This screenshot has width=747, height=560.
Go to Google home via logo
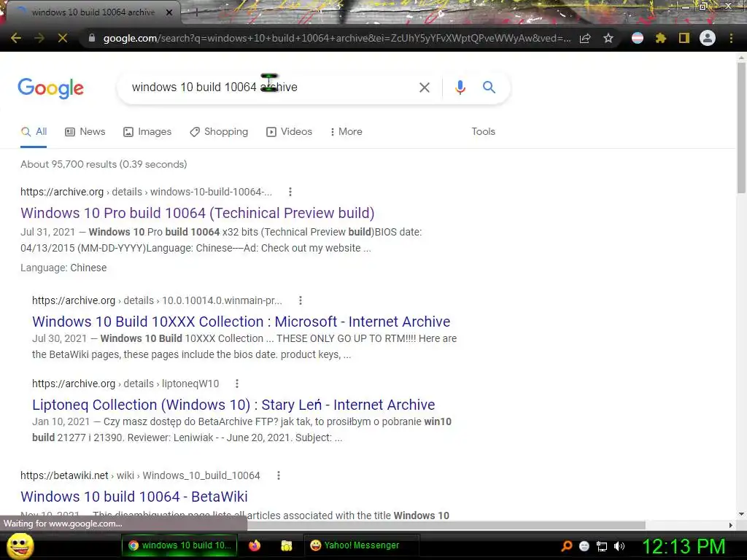[x=51, y=88]
